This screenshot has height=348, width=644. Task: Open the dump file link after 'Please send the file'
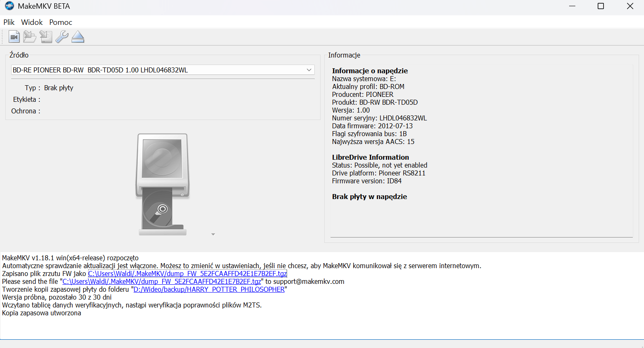coord(162,282)
